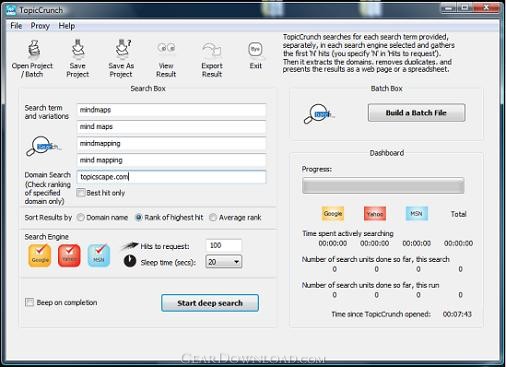
Task: Click Build a Batch File button
Action: (x=416, y=113)
